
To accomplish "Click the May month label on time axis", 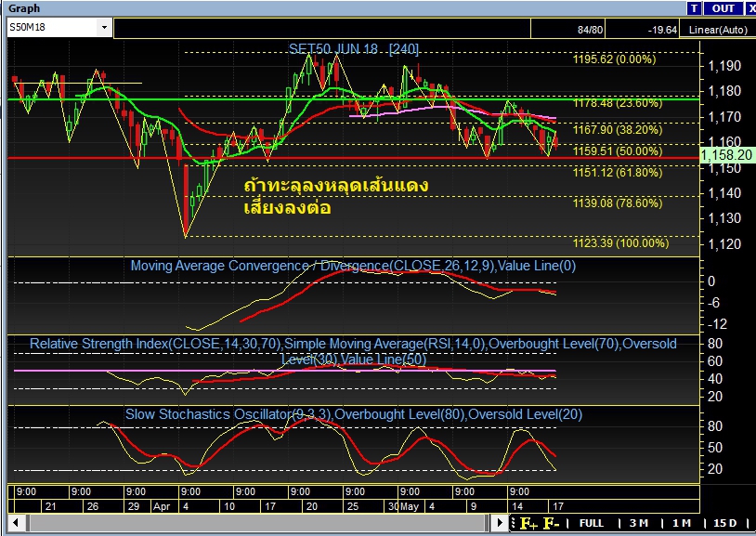I will [410, 506].
